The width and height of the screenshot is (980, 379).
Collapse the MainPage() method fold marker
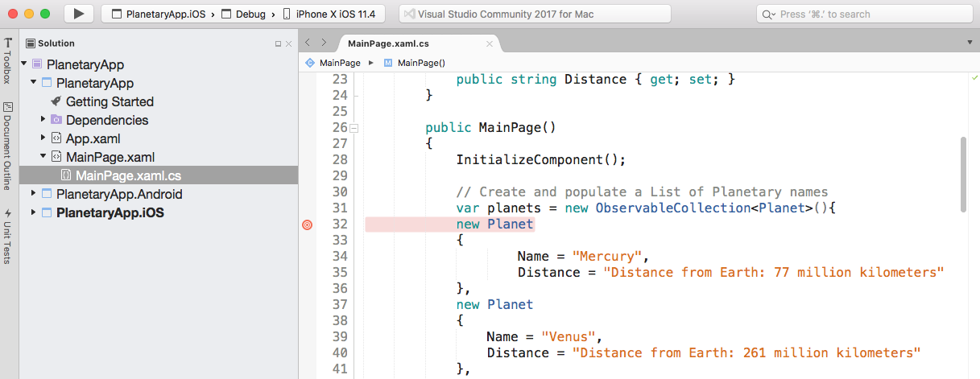tap(354, 127)
